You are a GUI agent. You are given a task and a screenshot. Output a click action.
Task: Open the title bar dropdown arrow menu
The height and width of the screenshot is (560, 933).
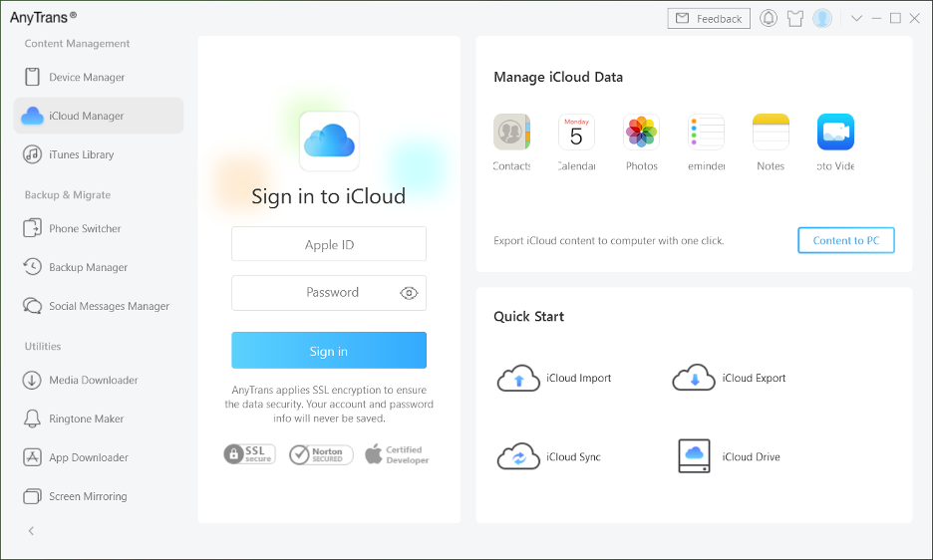pyautogui.click(x=856, y=19)
